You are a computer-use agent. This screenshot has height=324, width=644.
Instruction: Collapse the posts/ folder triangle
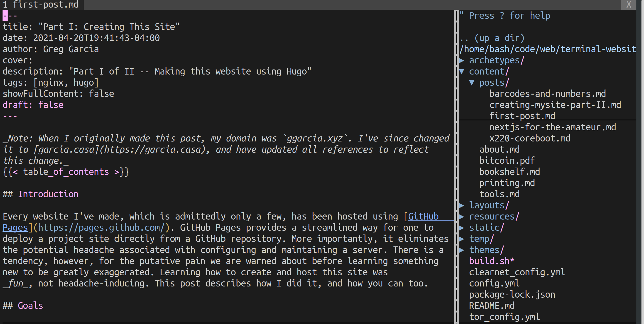click(472, 83)
